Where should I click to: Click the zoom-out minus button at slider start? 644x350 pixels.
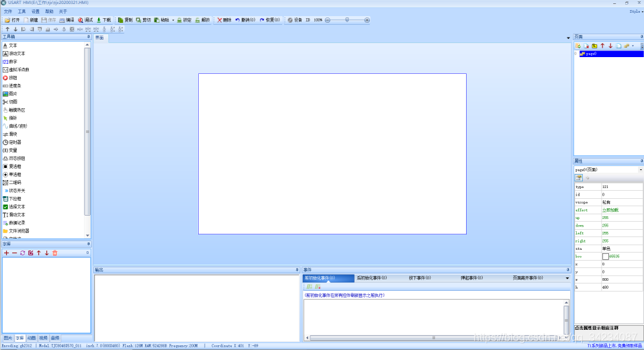click(x=327, y=19)
